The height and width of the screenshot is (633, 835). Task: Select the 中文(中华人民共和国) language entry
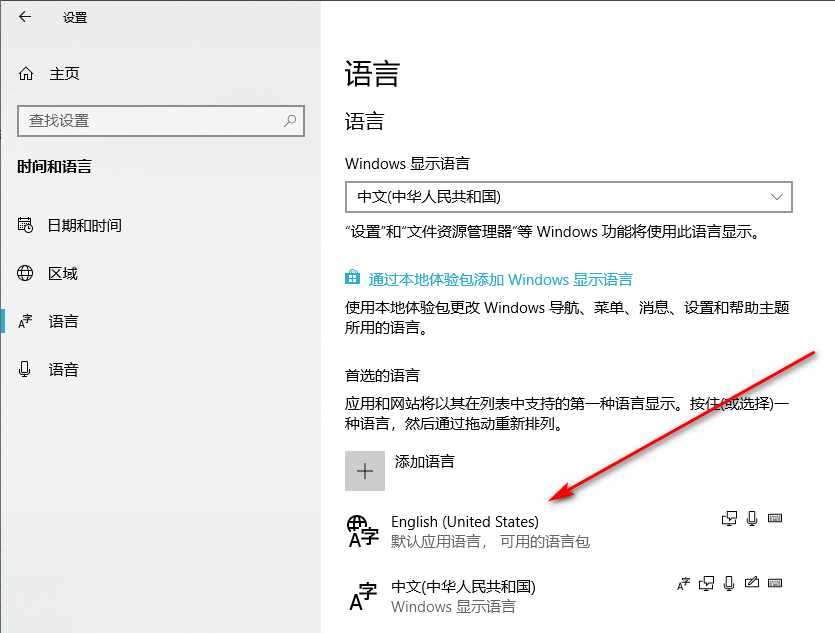tap(567, 596)
